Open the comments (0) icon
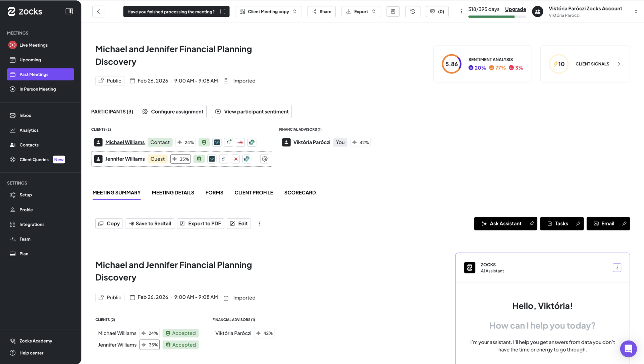This screenshot has width=644, height=364. pos(437,11)
